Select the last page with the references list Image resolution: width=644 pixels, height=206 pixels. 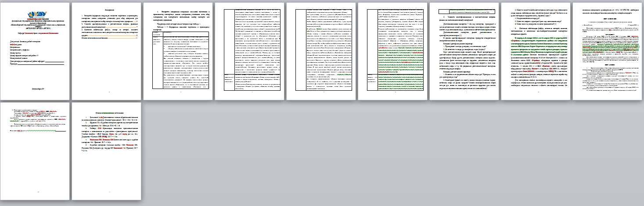click(x=106, y=152)
